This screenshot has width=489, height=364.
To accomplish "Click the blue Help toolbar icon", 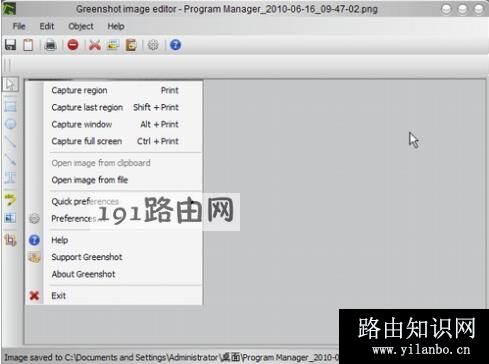I will tap(175, 45).
